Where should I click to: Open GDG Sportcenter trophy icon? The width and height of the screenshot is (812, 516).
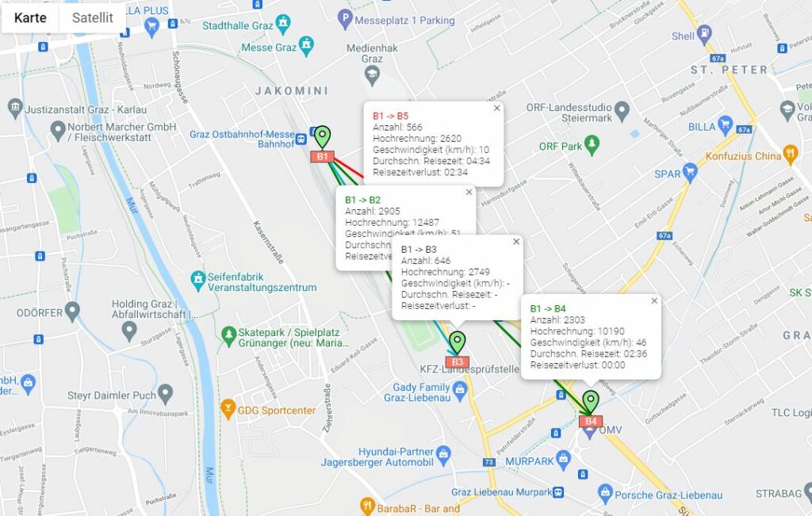pos(228,409)
